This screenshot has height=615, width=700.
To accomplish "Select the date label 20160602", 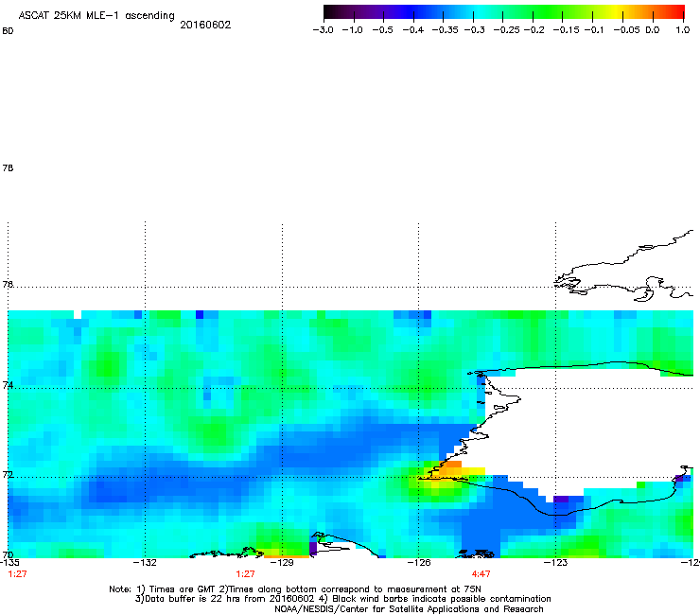I will click(205, 25).
